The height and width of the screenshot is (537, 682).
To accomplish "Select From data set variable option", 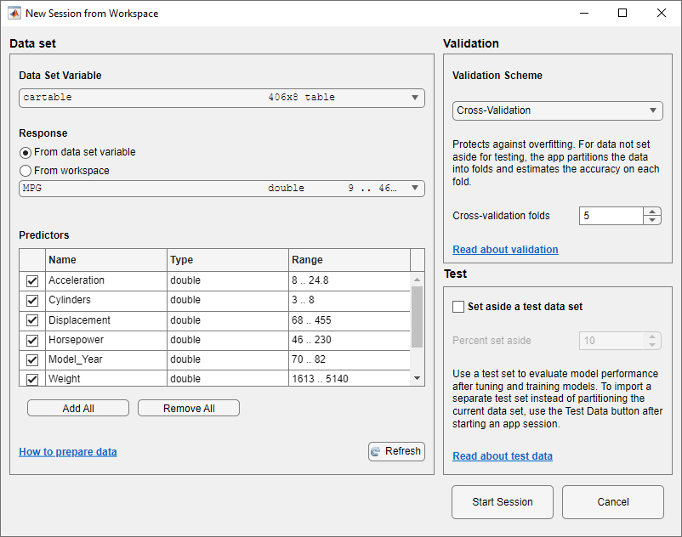I will point(26,152).
